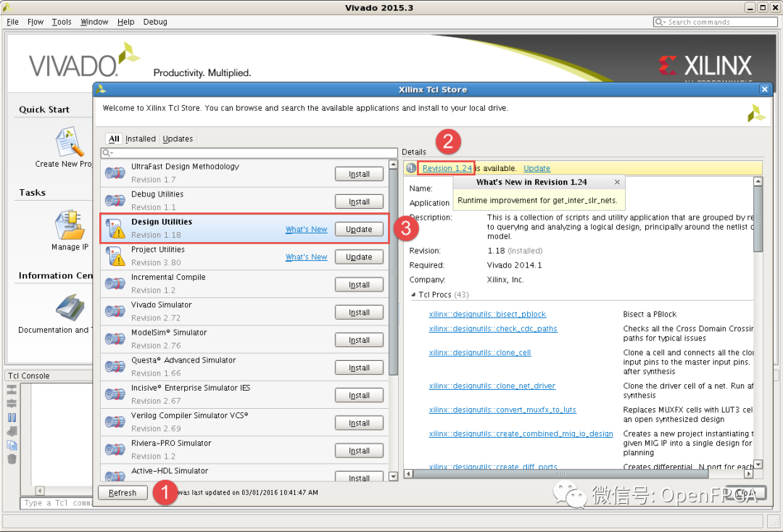Click the Design Utilities warning icon

point(116,228)
